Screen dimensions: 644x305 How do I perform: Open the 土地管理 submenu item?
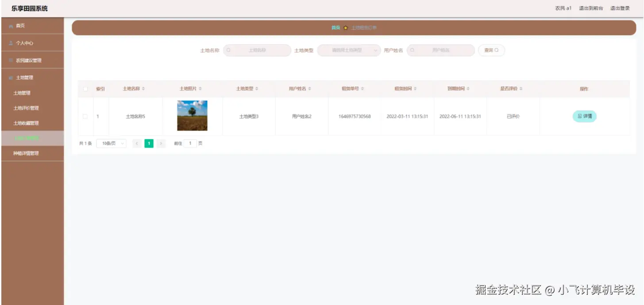32,93
